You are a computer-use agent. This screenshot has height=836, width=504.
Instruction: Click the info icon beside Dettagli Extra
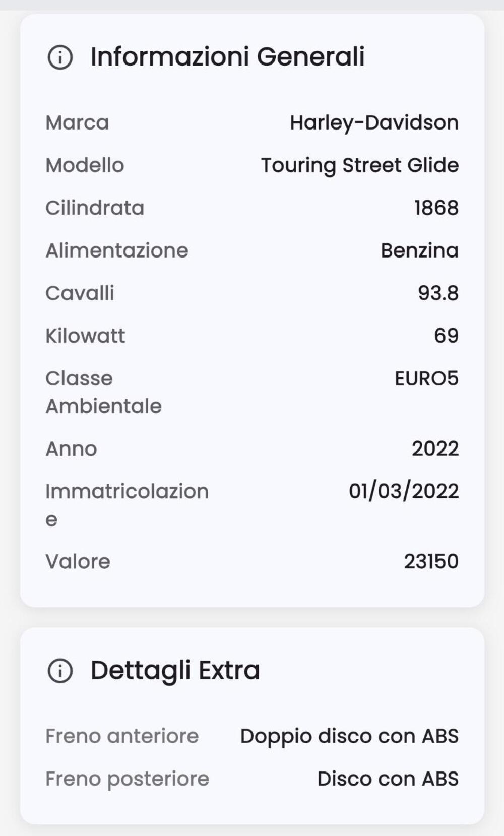coord(60,671)
